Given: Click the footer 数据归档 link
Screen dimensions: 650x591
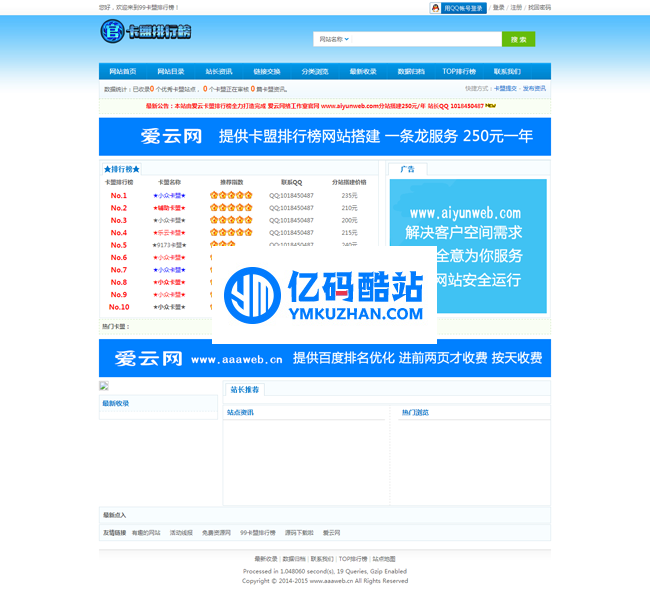Looking at the screenshot, I should coord(294,559).
